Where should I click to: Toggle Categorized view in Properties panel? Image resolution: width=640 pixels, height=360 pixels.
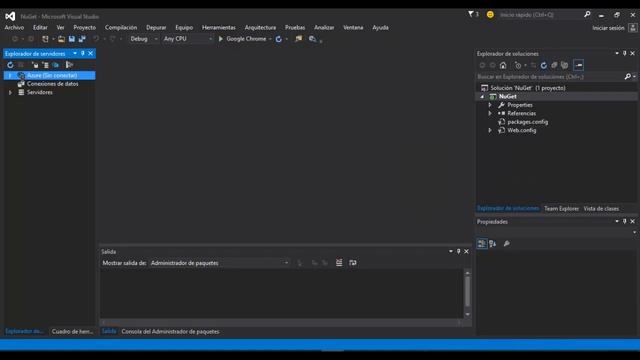coord(482,244)
